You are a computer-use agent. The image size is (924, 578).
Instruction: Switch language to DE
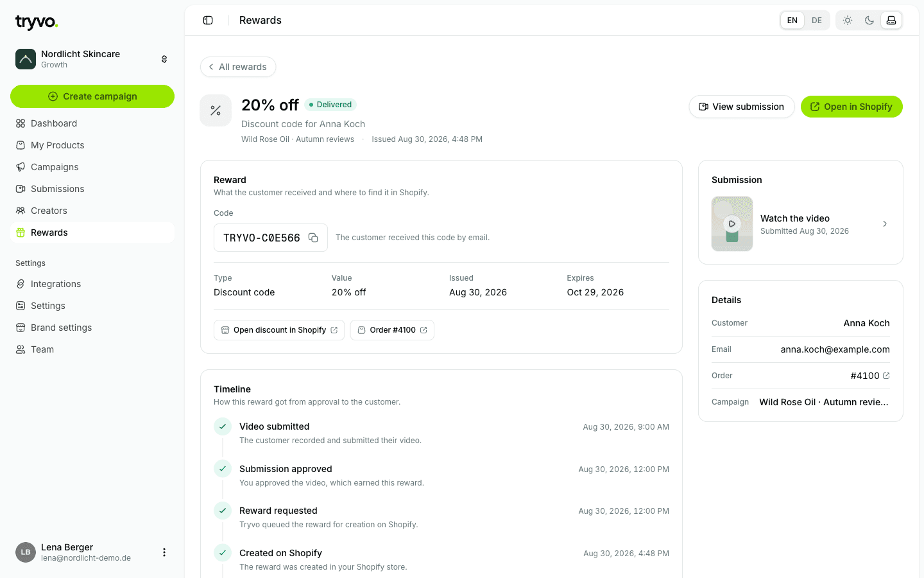pyautogui.click(x=817, y=21)
